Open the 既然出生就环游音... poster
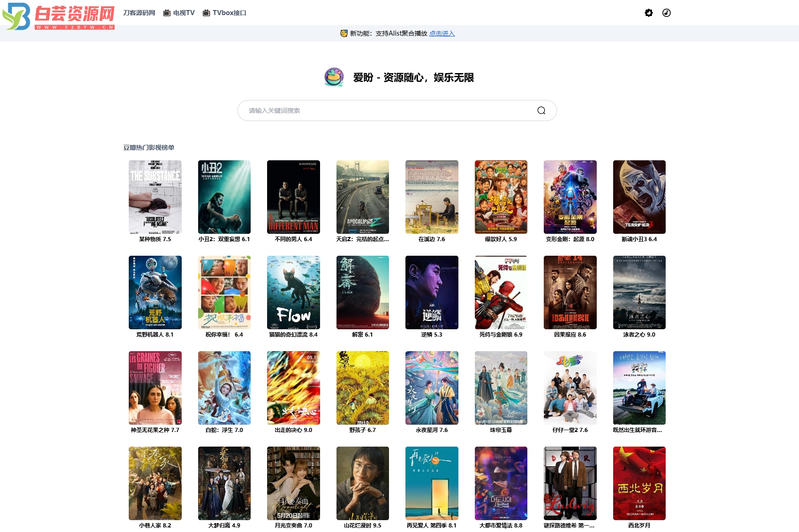 pos(639,388)
